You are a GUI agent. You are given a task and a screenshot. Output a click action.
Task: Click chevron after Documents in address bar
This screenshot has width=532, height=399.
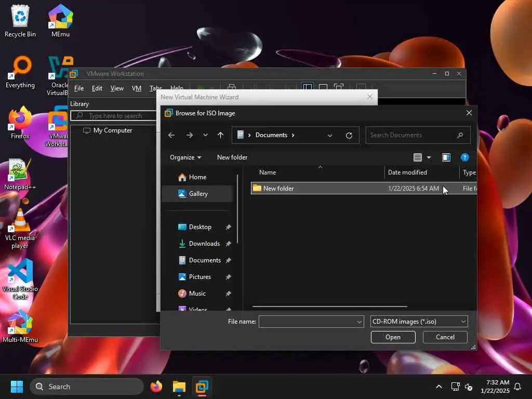293,135
